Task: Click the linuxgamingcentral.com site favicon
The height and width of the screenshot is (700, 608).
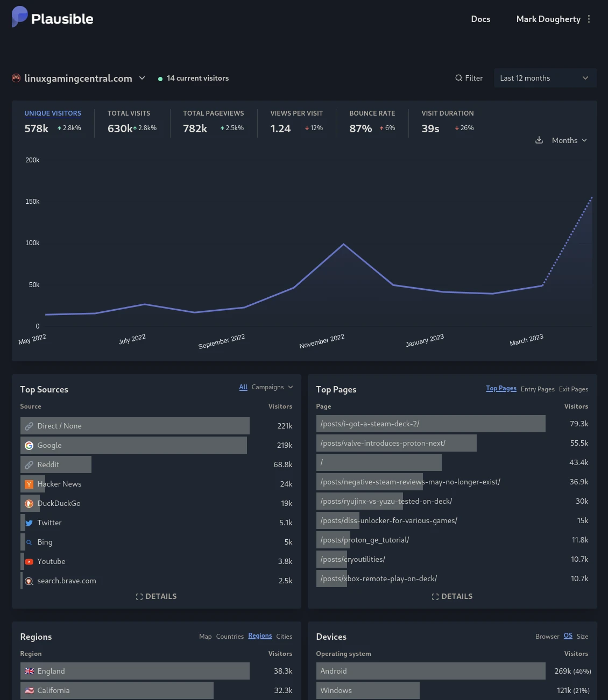Action: [16, 78]
